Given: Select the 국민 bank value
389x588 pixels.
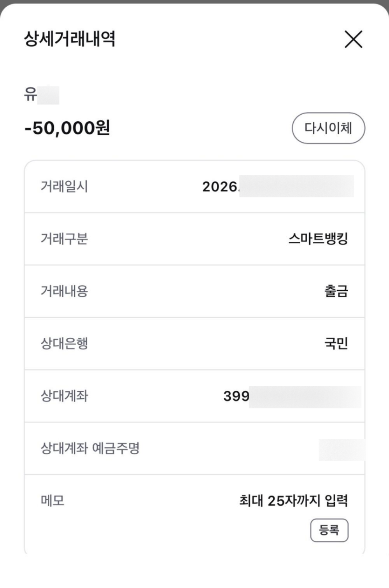Looking at the screenshot, I should pos(336,344).
